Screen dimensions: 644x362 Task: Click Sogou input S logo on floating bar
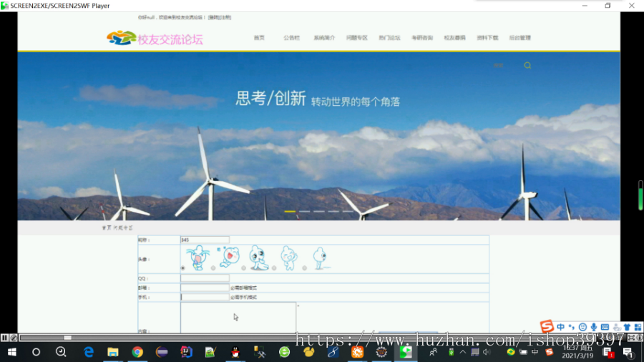[547, 326]
